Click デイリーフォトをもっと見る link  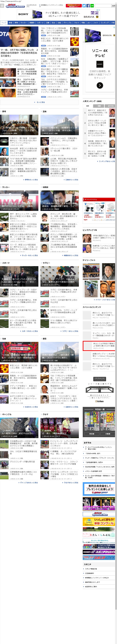(x=105, y=300)
